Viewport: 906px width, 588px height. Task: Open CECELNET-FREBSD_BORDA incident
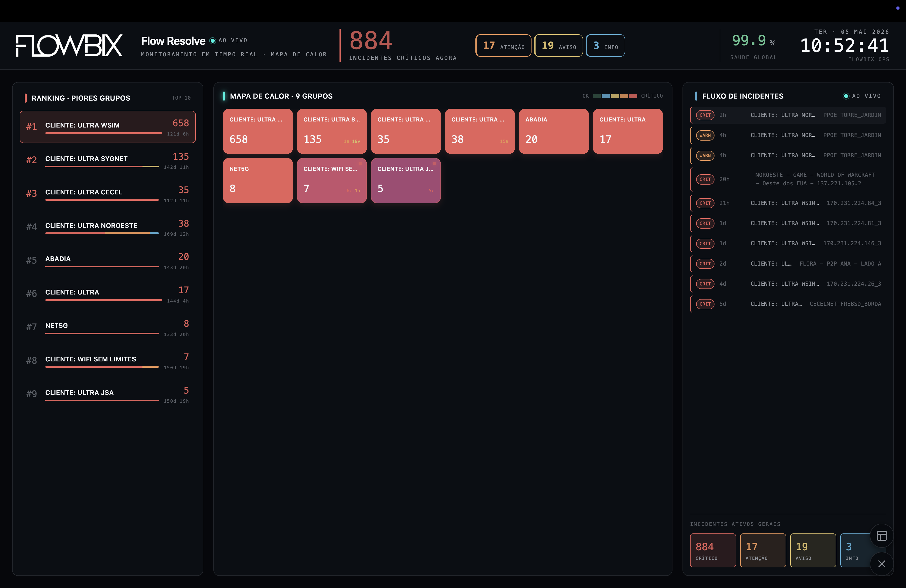788,304
